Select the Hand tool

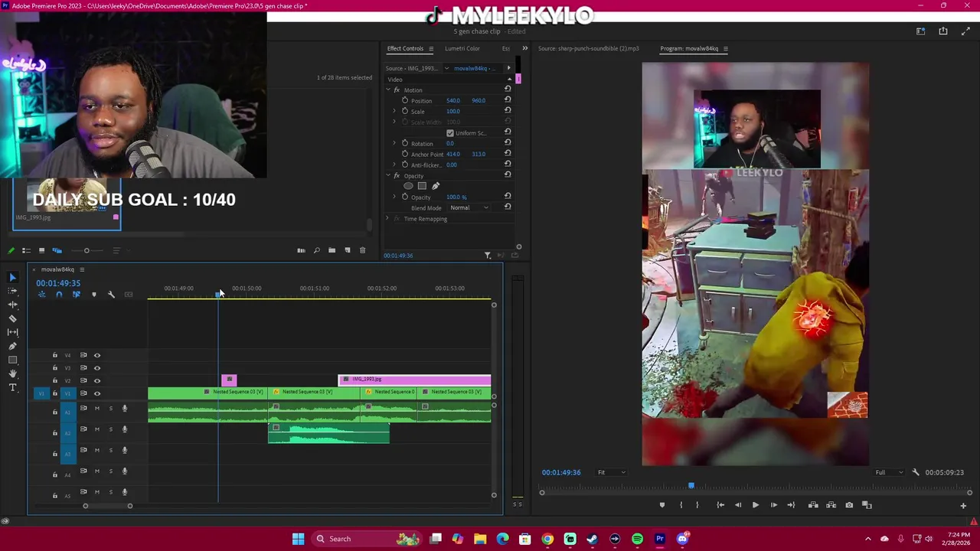coord(12,373)
